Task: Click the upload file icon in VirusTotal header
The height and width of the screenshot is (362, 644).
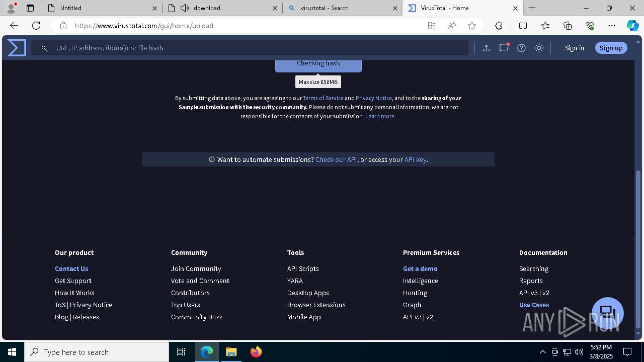Action: 486,48
